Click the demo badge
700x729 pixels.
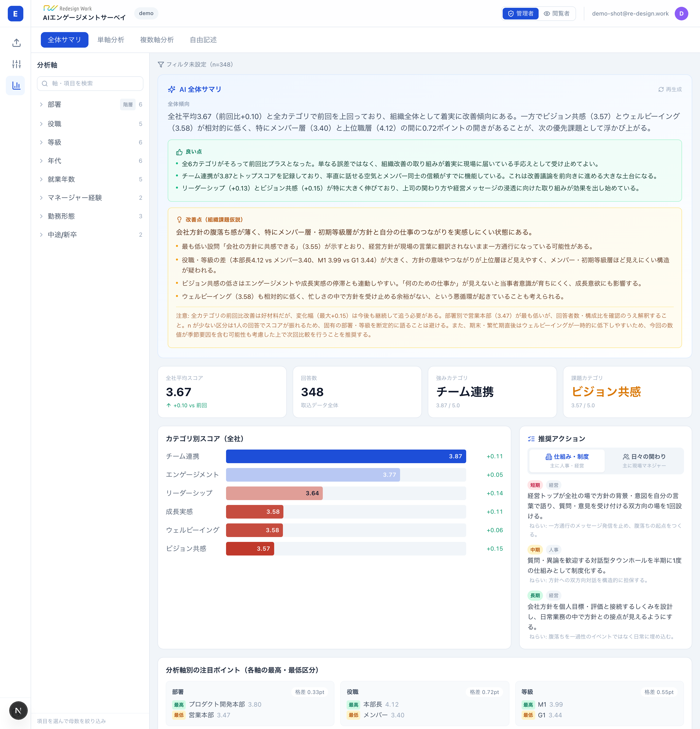coord(146,13)
